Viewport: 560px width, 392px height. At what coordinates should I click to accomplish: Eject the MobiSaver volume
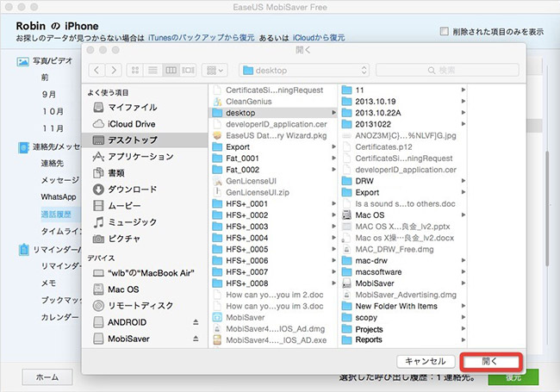[196, 339]
